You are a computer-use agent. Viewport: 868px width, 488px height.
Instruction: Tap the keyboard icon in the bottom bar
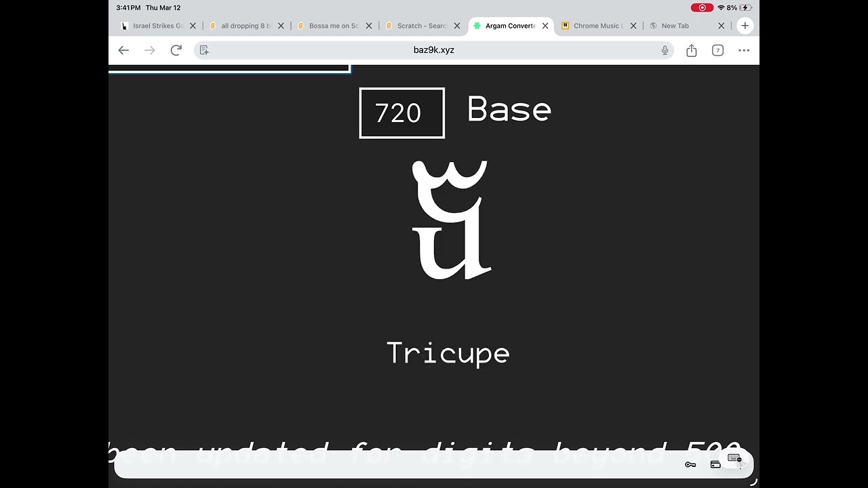734,458
